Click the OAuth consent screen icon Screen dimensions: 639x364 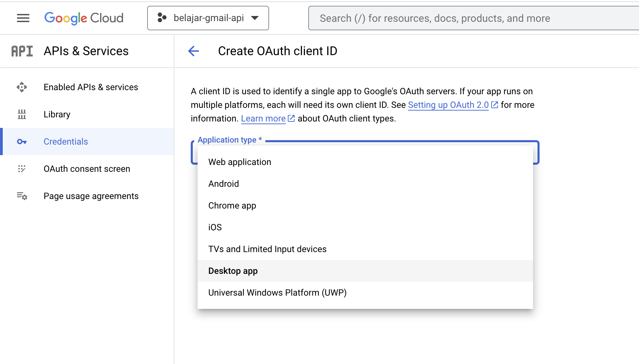pos(22,169)
